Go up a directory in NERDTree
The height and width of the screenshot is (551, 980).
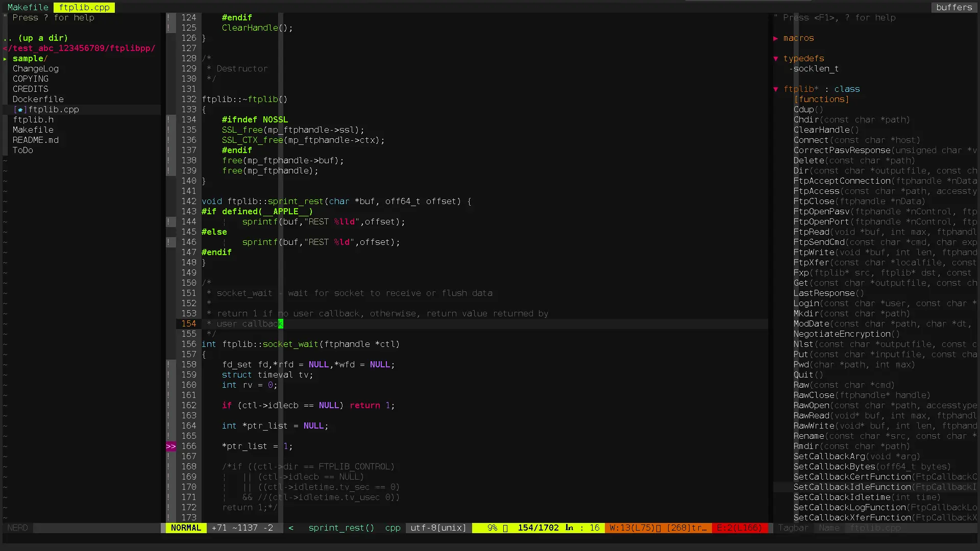point(36,38)
